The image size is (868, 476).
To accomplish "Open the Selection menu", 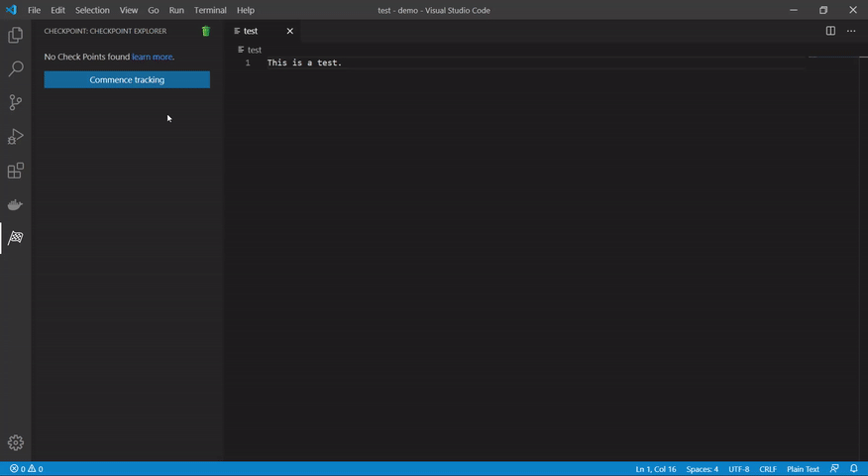I will [92, 10].
